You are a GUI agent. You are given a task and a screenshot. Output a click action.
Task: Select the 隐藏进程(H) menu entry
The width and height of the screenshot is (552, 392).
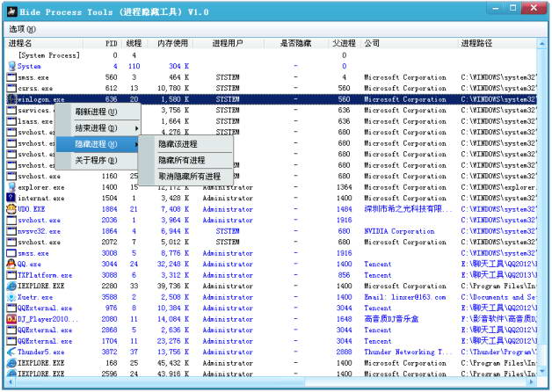click(98, 144)
